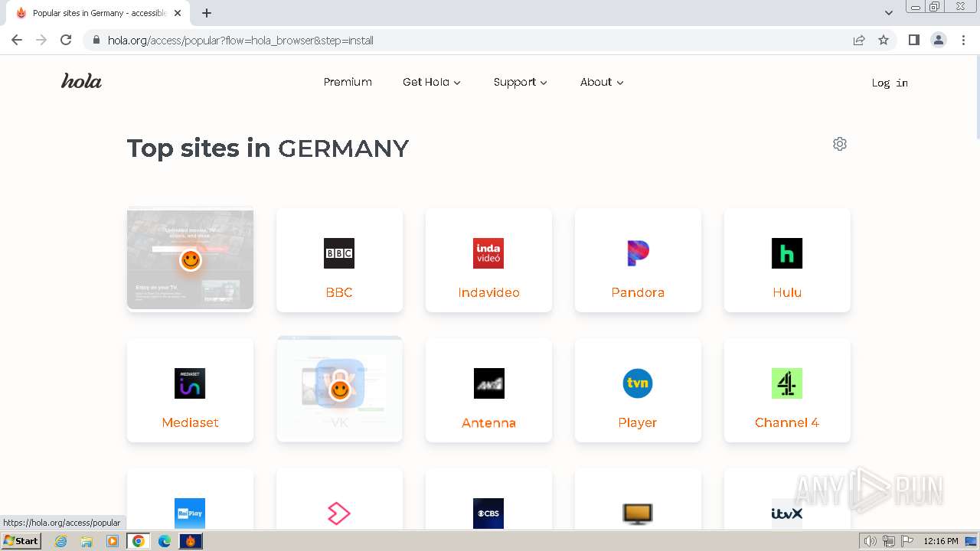Open the RaiPlay logo tile

(190, 514)
